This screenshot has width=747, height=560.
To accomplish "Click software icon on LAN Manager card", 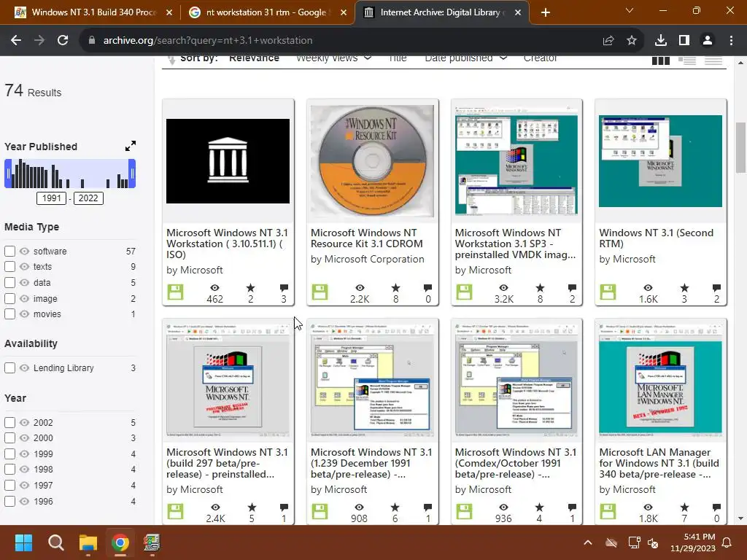I will 608,511.
